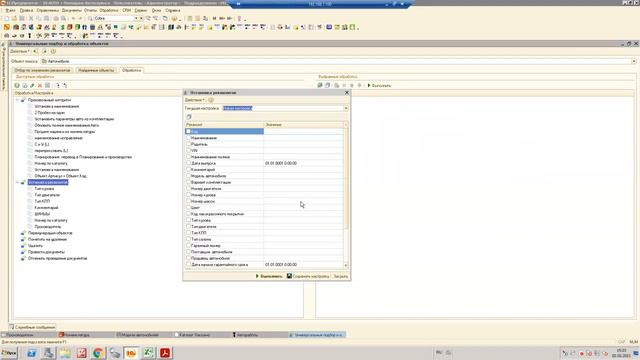Click the 1C application icon in the taskbar
640x360 pixels.
tap(131, 353)
